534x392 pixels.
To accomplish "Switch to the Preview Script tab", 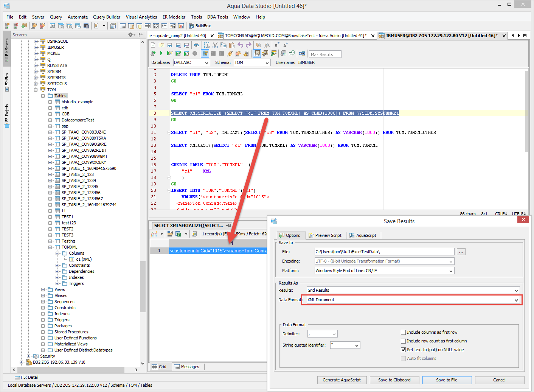I will coord(325,235).
